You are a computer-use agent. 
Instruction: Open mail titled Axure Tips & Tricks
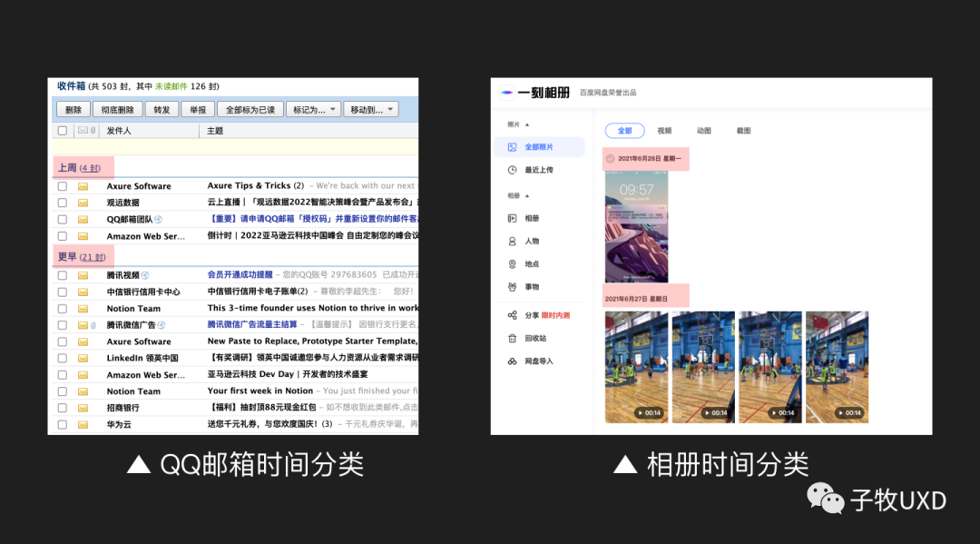(256, 185)
